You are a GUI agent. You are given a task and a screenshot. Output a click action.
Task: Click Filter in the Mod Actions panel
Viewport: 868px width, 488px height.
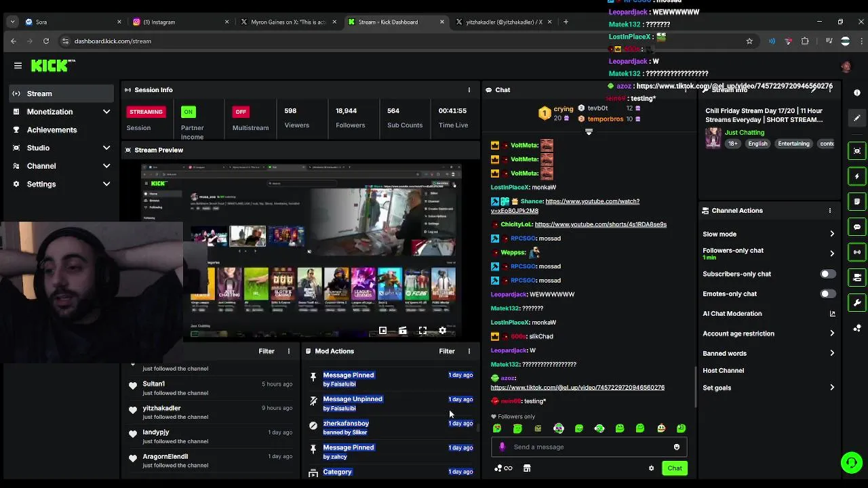(447, 351)
